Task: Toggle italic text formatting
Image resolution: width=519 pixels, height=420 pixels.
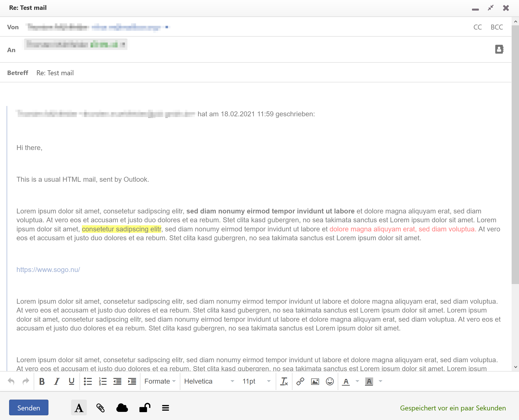Action: coord(57,381)
